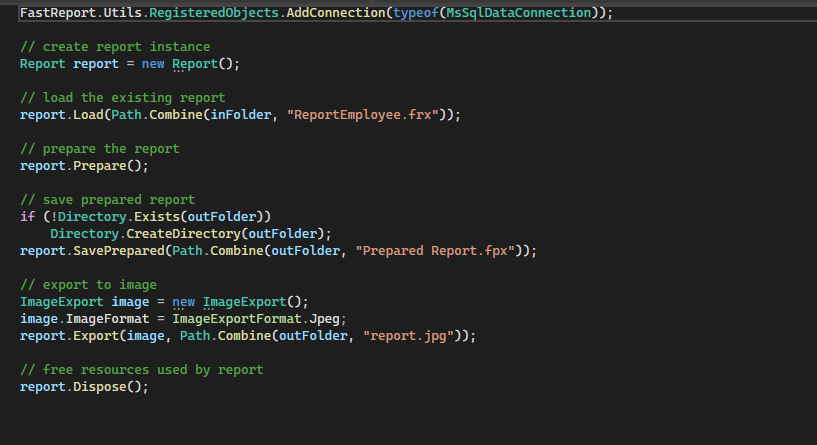817x445 pixels.
Task: Click the comment "// free resources used by report"
Action: coord(141,370)
